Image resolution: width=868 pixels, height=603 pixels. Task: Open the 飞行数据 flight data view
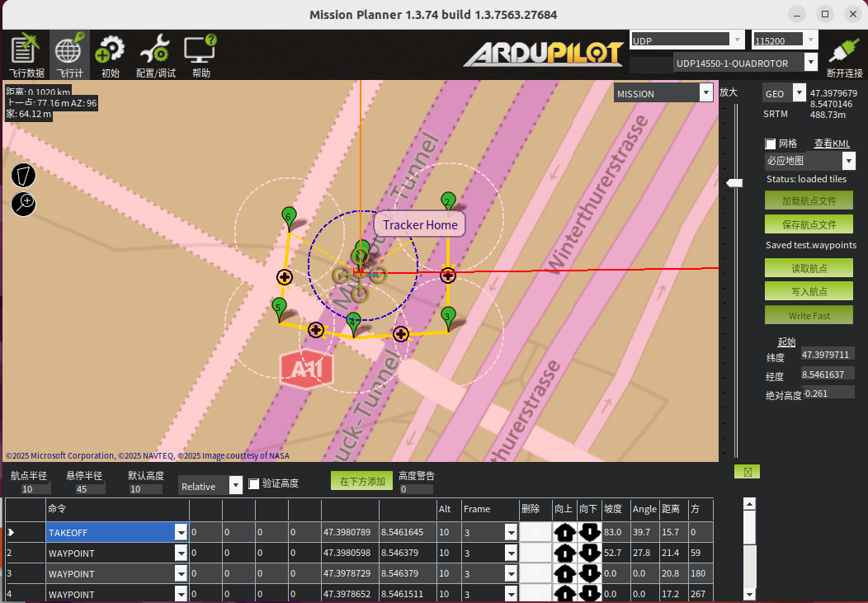tap(26, 54)
